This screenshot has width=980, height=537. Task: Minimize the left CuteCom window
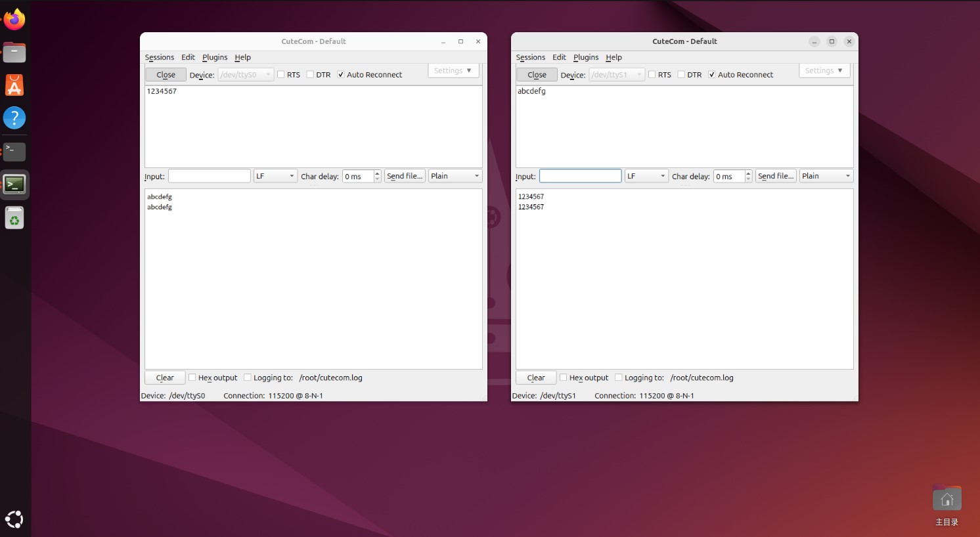443,41
